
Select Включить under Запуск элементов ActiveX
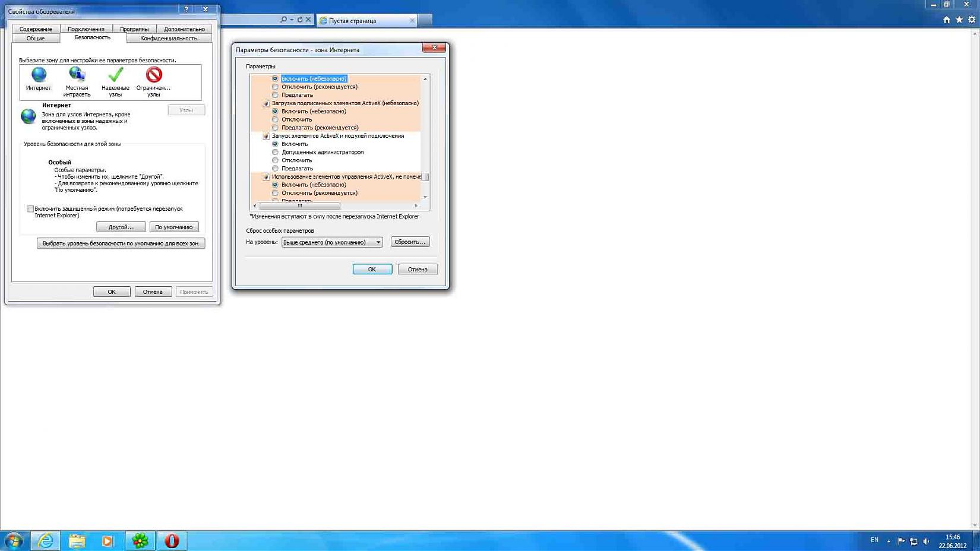275,144
